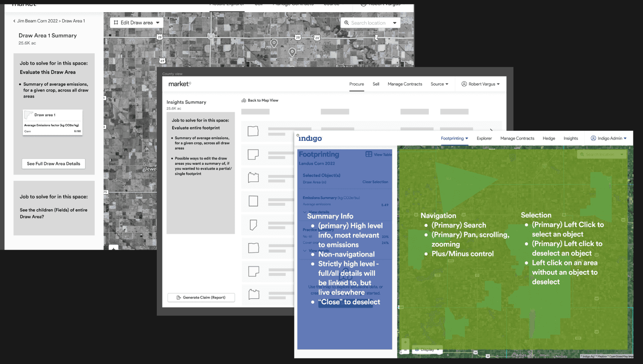Click the Average emissions value 5.49

[385, 205]
